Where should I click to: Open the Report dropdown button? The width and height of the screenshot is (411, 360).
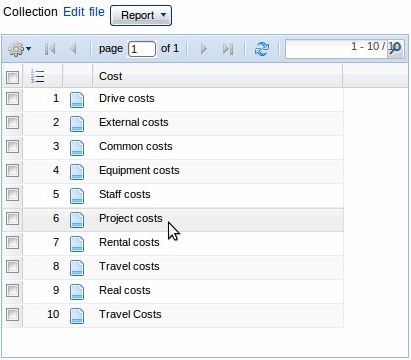pyautogui.click(x=141, y=15)
